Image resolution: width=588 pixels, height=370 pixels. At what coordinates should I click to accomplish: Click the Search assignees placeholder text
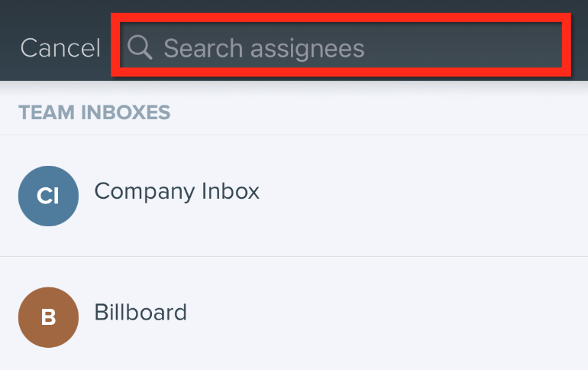tap(263, 48)
